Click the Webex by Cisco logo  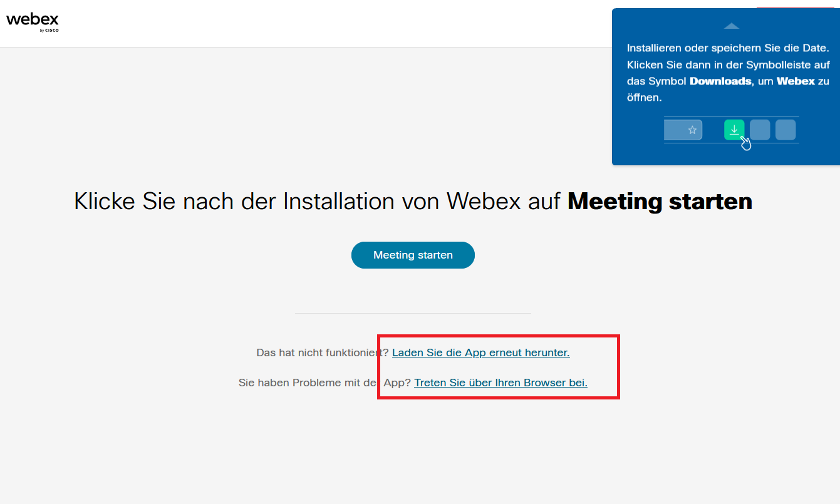point(33,22)
